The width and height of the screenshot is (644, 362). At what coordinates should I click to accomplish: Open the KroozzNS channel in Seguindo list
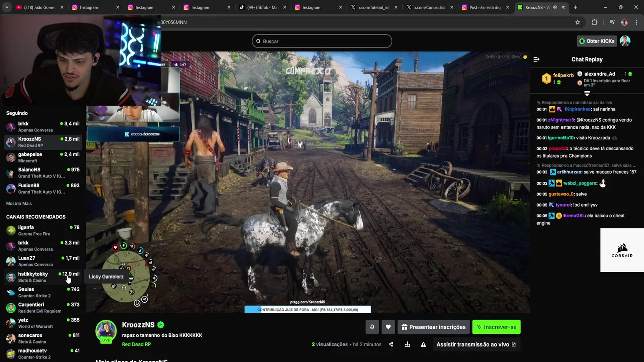(43, 142)
